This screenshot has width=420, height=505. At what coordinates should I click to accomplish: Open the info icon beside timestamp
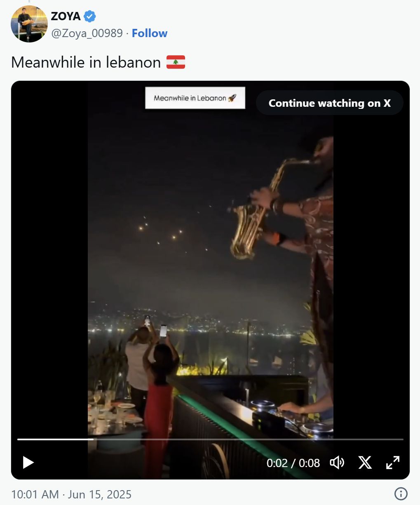pyautogui.click(x=401, y=493)
